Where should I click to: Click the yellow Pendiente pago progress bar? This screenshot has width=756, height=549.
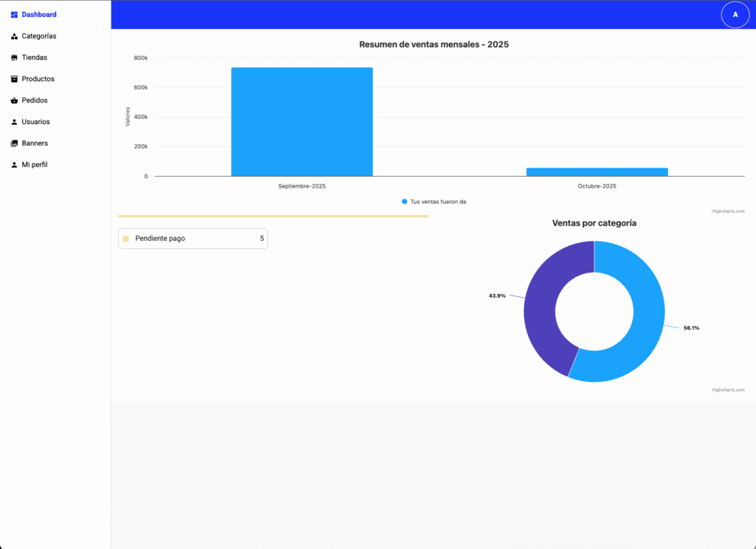273,216
